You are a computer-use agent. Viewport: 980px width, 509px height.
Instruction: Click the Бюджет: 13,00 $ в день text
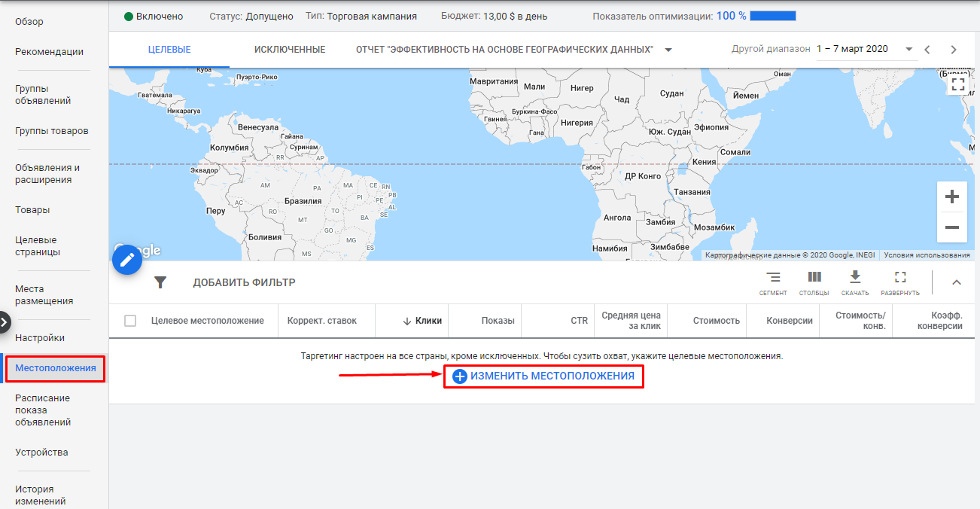[495, 16]
